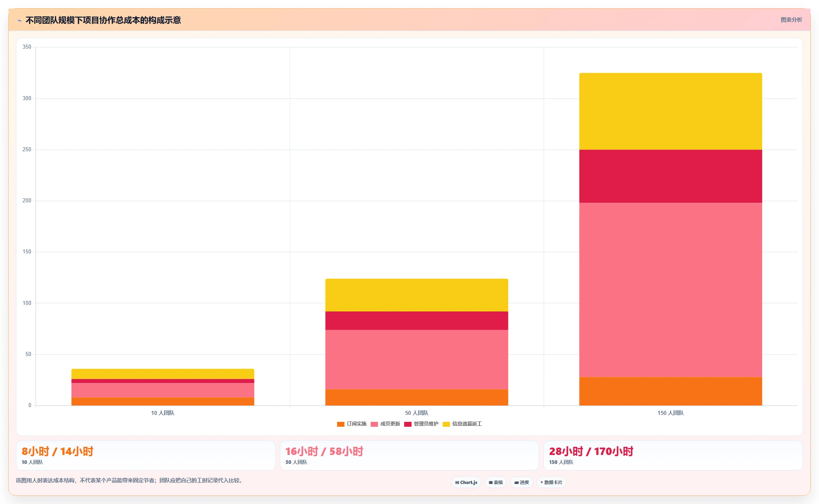Click the 200 y-axis tick label
The image size is (819, 504).
point(27,201)
